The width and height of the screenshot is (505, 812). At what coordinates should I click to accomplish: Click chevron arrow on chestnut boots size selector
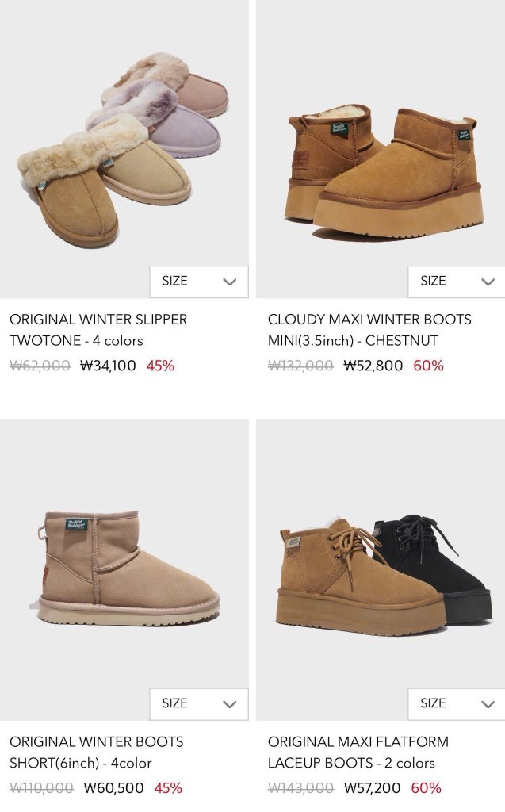[x=488, y=282]
